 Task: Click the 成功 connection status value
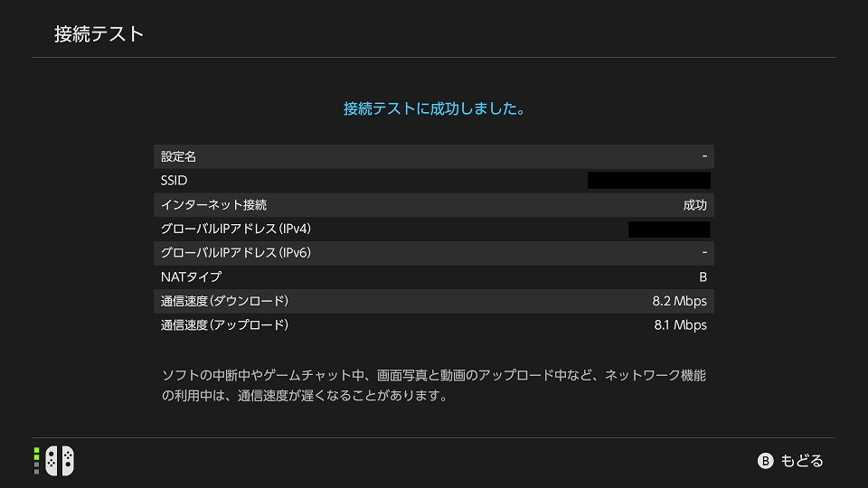pyautogui.click(x=694, y=205)
